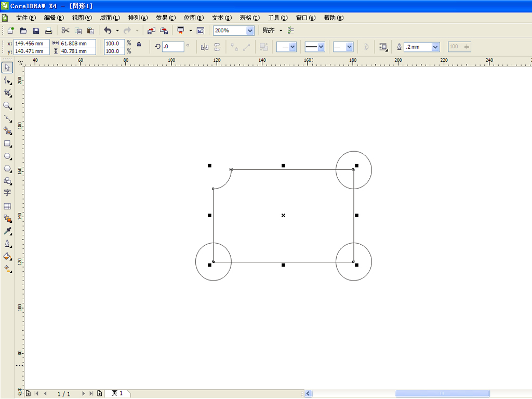Open the outline style dropdown
532x399 pixels.
[x=321, y=47]
